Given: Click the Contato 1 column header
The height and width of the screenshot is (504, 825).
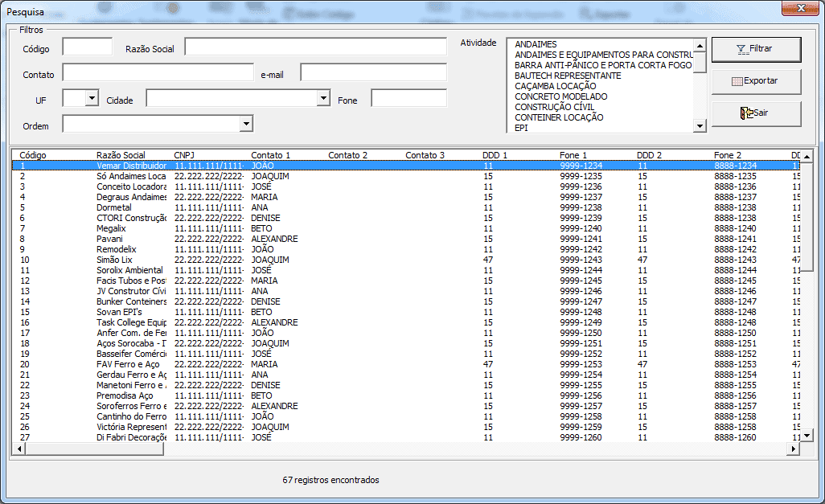Looking at the screenshot, I should [270, 155].
